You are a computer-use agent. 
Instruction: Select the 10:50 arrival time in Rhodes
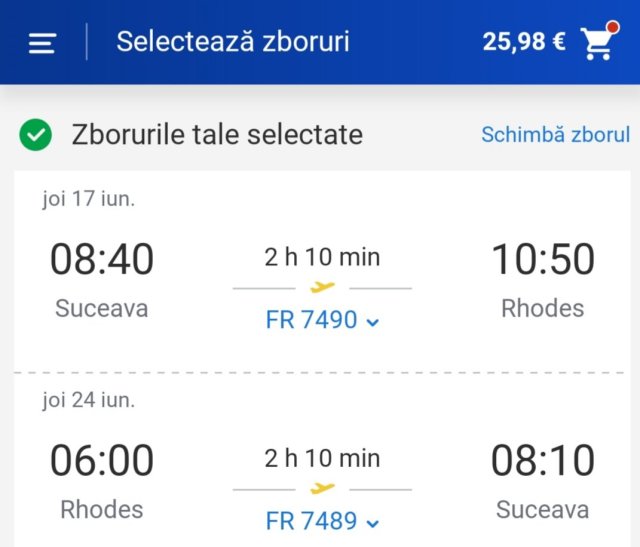coord(542,260)
